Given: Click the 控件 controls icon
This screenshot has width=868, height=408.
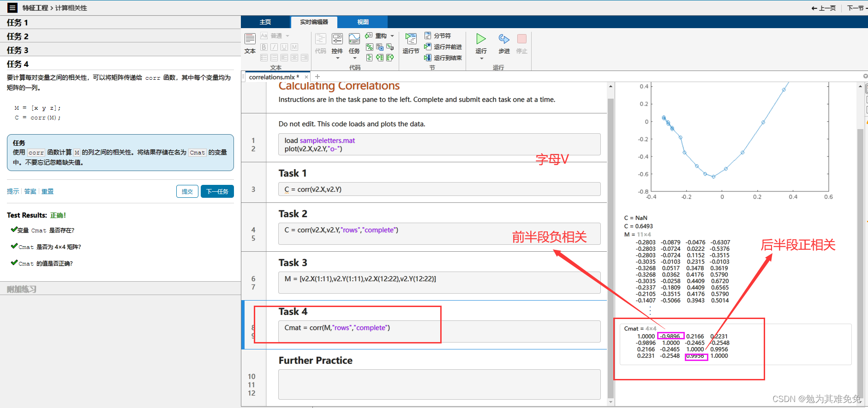Looking at the screenshot, I should coord(337,39).
